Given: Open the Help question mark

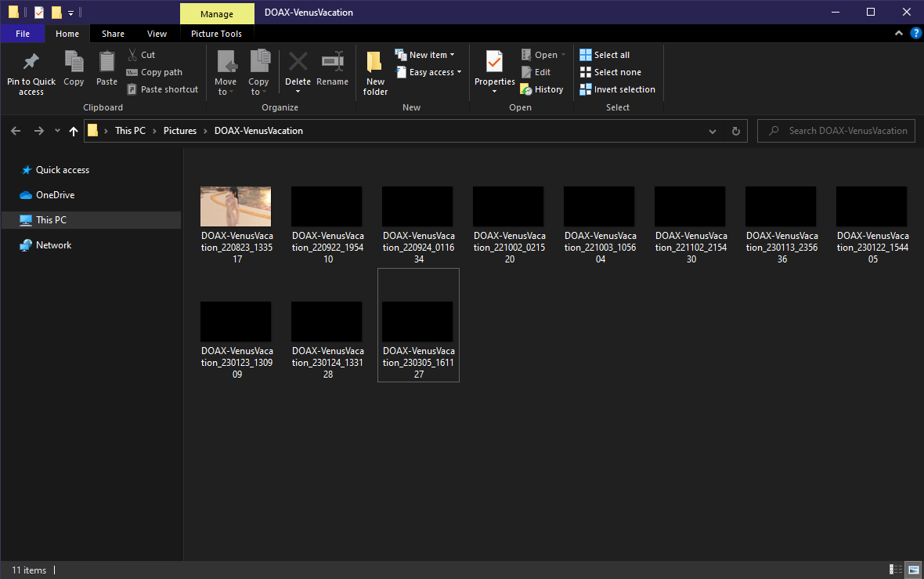Looking at the screenshot, I should (915, 34).
